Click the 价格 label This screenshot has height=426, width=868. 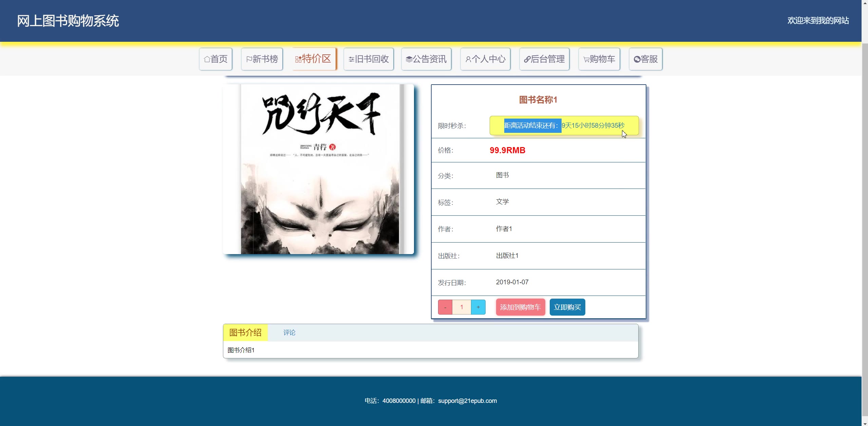tap(446, 150)
